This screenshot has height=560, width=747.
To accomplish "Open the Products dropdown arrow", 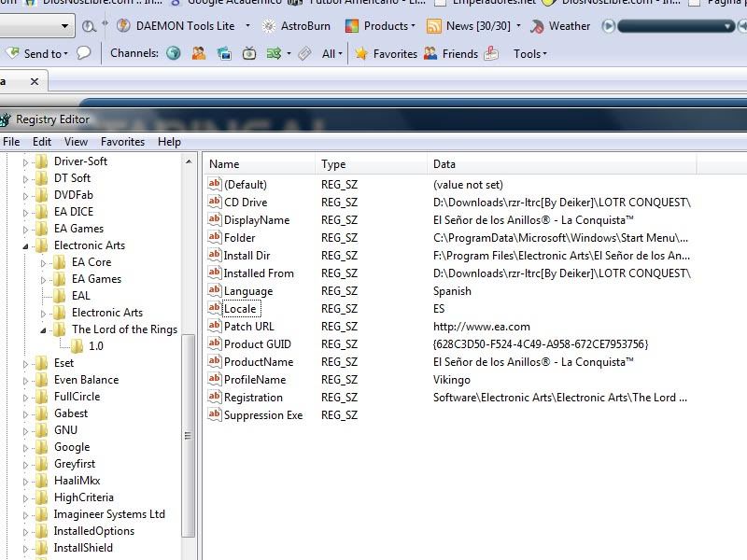I will point(413,26).
